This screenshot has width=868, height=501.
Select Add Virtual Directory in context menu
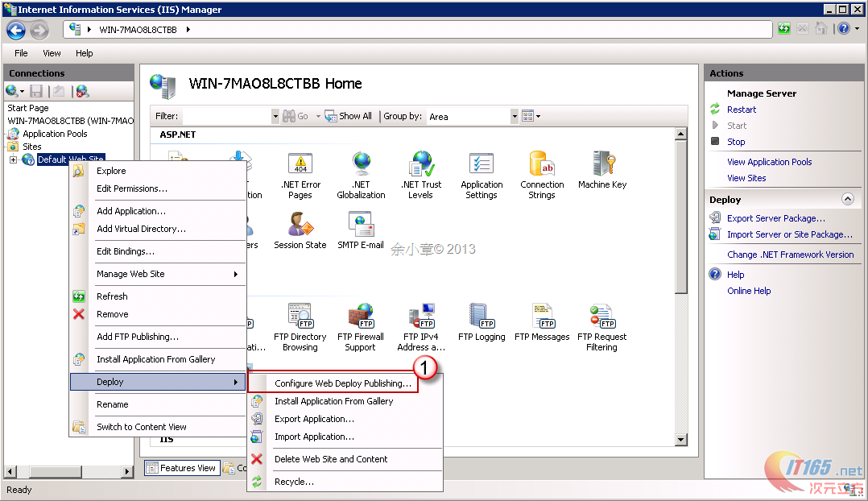point(141,230)
